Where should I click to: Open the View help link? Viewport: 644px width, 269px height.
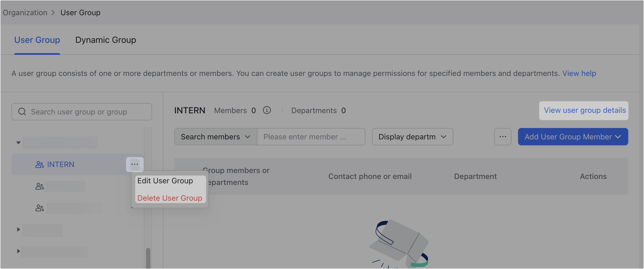coord(579,73)
